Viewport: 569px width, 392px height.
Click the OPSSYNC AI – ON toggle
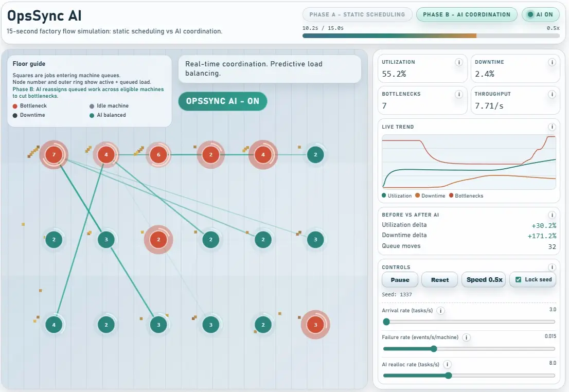tap(222, 101)
